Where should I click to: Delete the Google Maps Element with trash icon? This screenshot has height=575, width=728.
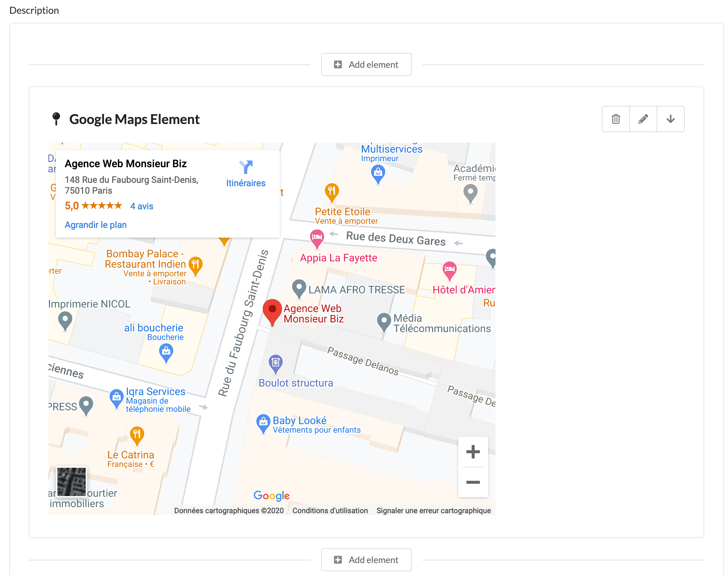pyautogui.click(x=615, y=119)
